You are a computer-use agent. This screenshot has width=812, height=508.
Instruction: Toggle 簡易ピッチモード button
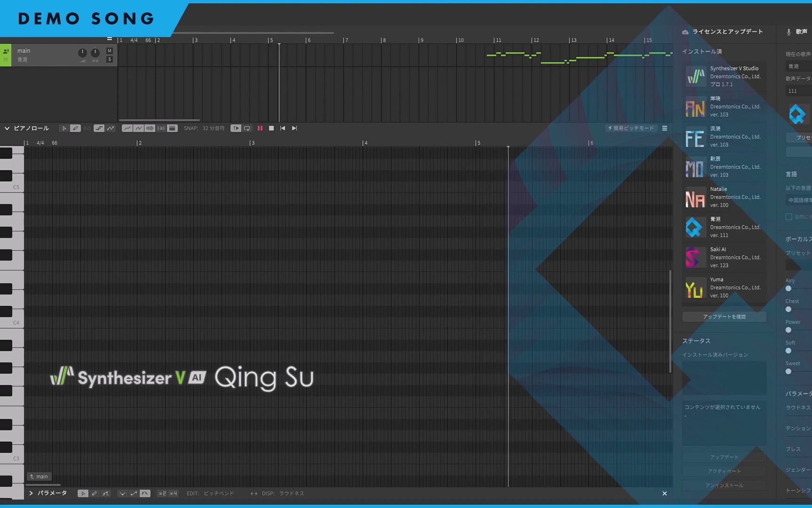click(x=631, y=128)
